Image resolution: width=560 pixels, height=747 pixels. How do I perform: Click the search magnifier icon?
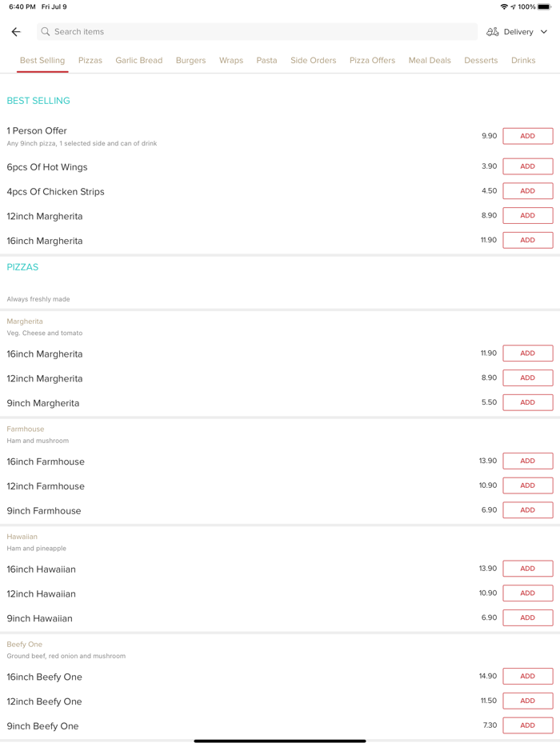(x=46, y=32)
